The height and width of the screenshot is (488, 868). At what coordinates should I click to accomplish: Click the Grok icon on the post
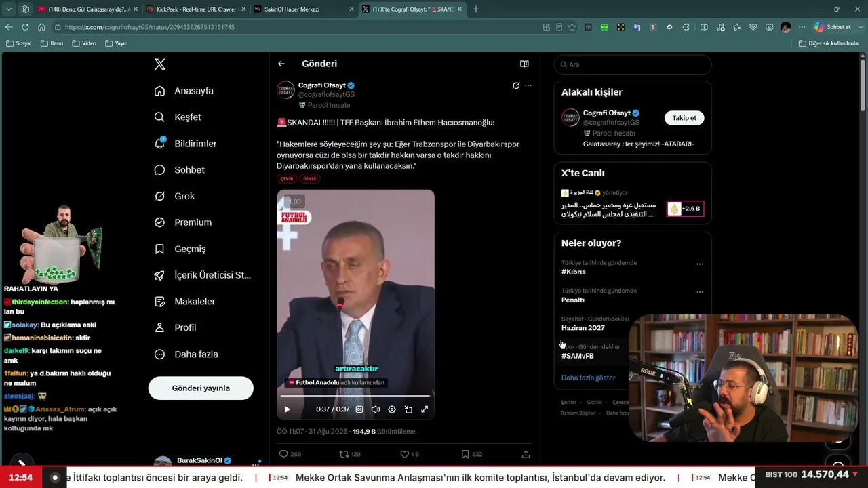click(516, 85)
